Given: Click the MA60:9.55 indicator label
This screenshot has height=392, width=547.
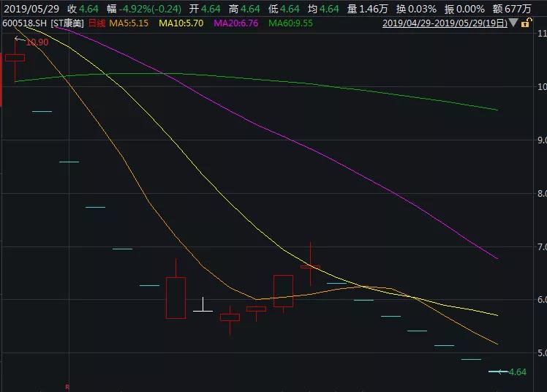Looking at the screenshot, I should coord(290,23).
